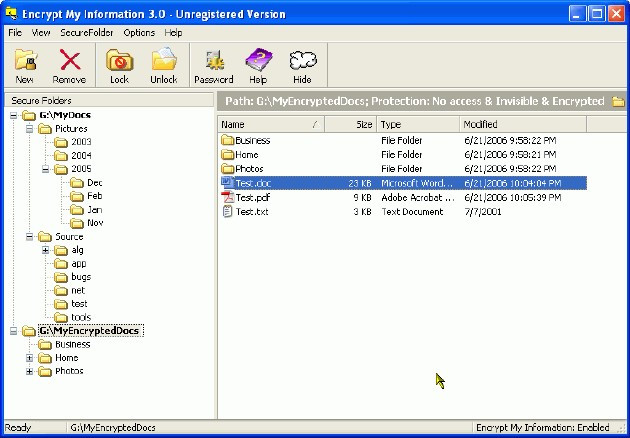The image size is (630, 438).
Task: Click the Business folder icon in file list
Action: [x=227, y=140]
